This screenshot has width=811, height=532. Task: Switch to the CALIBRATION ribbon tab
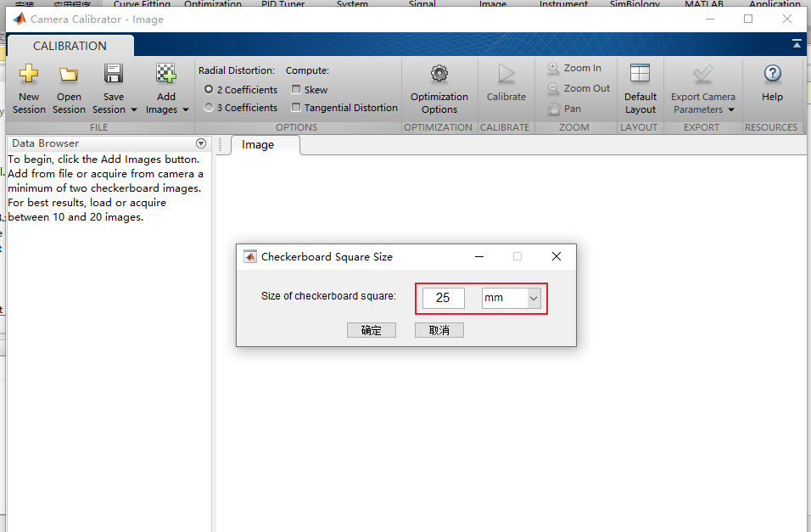pos(70,46)
